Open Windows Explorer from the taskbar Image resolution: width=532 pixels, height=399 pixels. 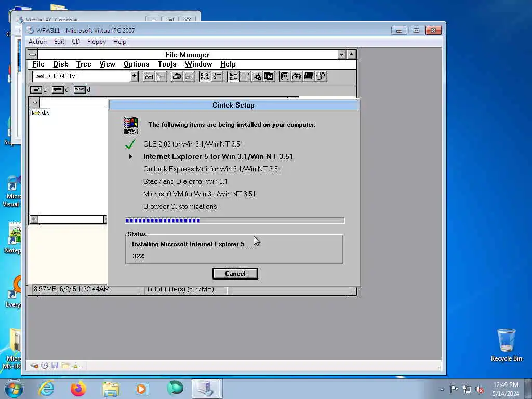(x=111, y=389)
